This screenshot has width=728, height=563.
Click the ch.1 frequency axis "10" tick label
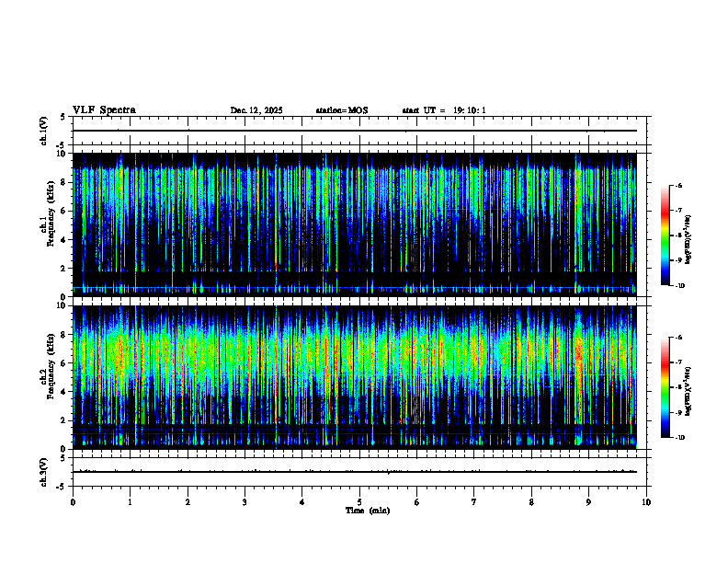pos(61,154)
